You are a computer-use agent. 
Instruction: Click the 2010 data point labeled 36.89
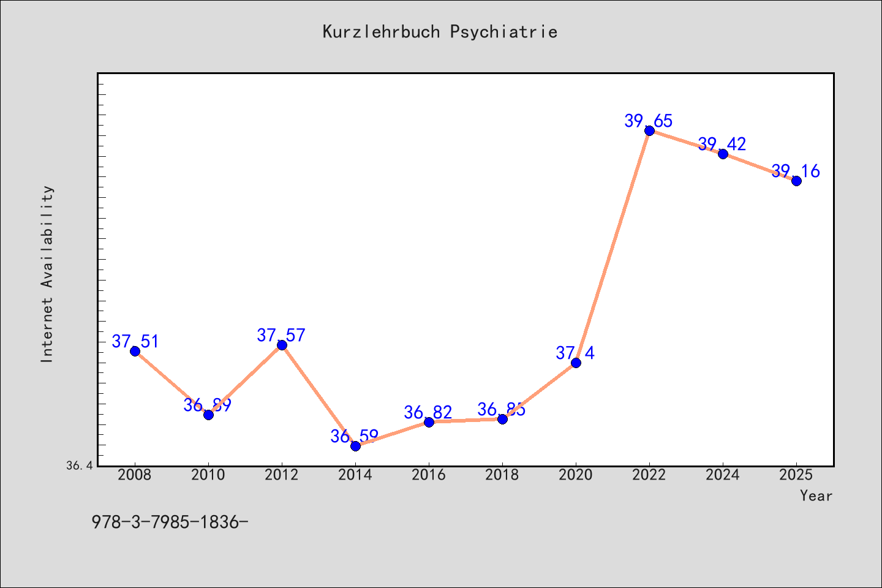pos(208,415)
